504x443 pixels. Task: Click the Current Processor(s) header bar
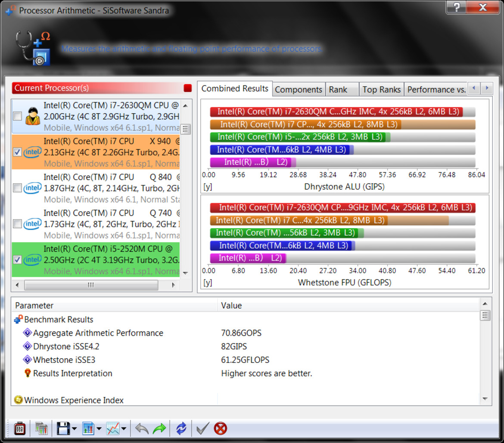(x=102, y=88)
